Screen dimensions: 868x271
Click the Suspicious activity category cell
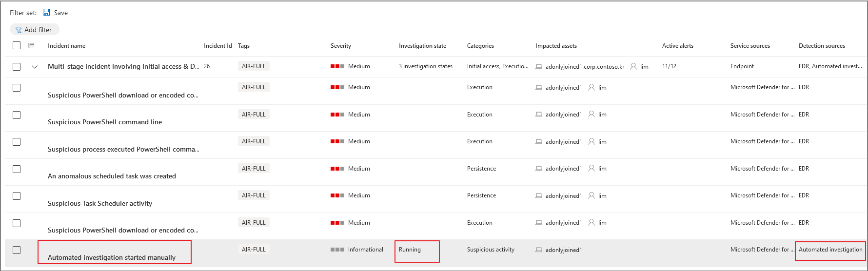pyautogui.click(x=491, y=250)
